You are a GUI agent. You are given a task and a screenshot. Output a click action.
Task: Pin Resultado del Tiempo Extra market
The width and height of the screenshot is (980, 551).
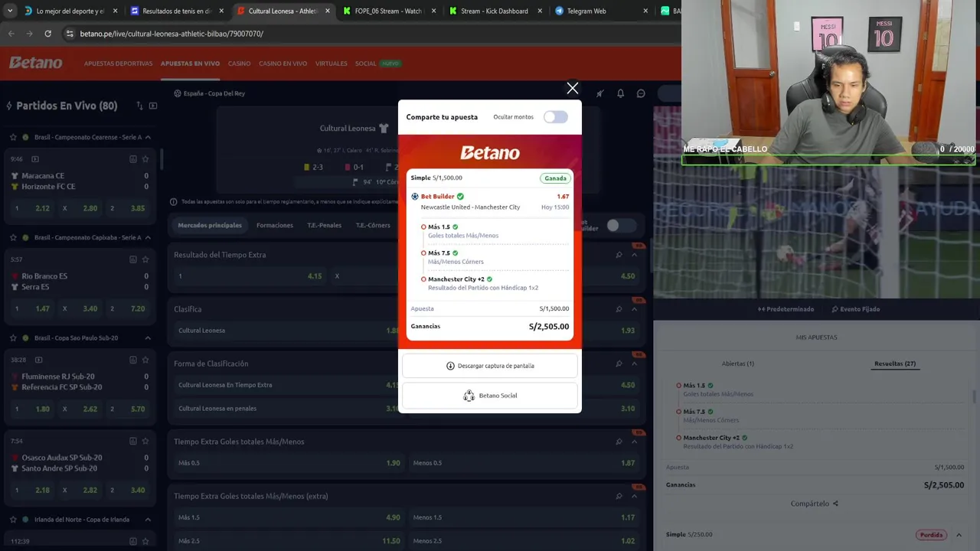[x=619, y=255]
